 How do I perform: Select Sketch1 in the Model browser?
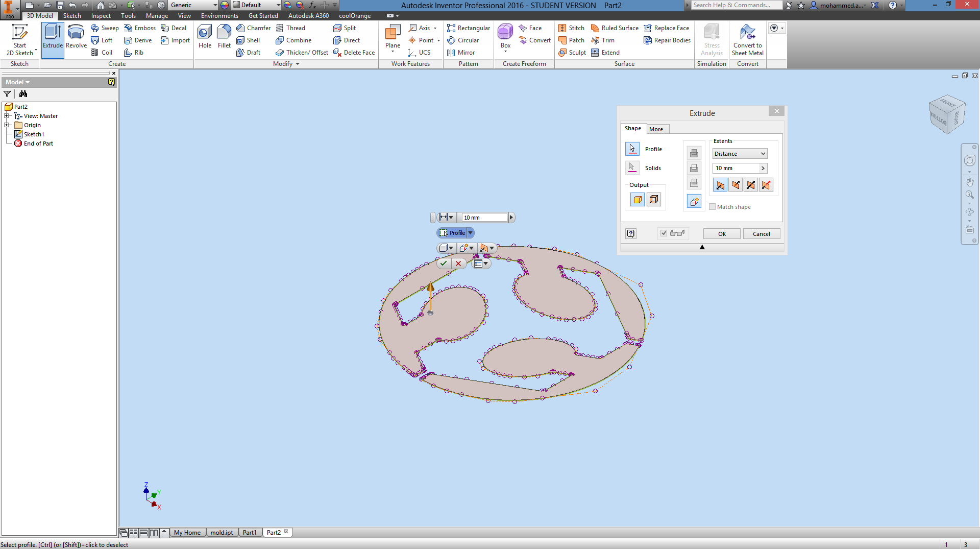pyautogui.click(x=29, y=134)
